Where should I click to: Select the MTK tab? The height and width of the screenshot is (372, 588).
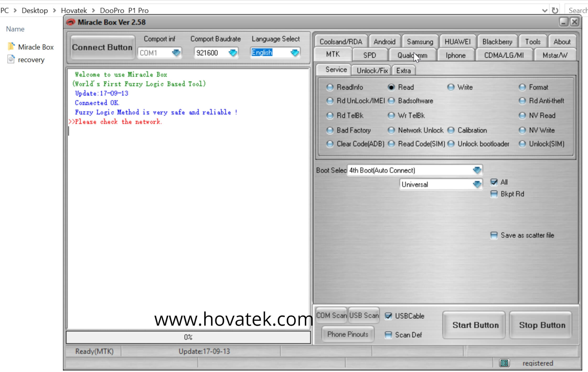[x=333, y=54]
